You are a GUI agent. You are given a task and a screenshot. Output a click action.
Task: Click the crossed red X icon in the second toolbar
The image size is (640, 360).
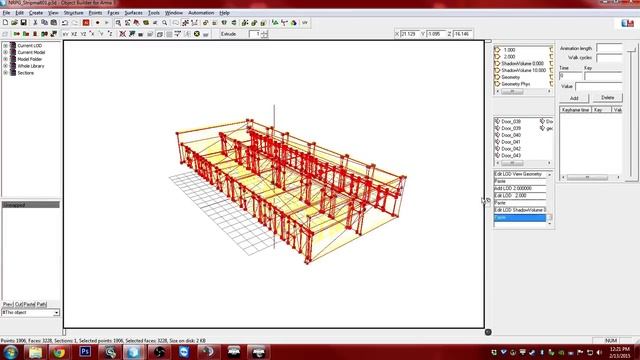[x=122, y=34]
